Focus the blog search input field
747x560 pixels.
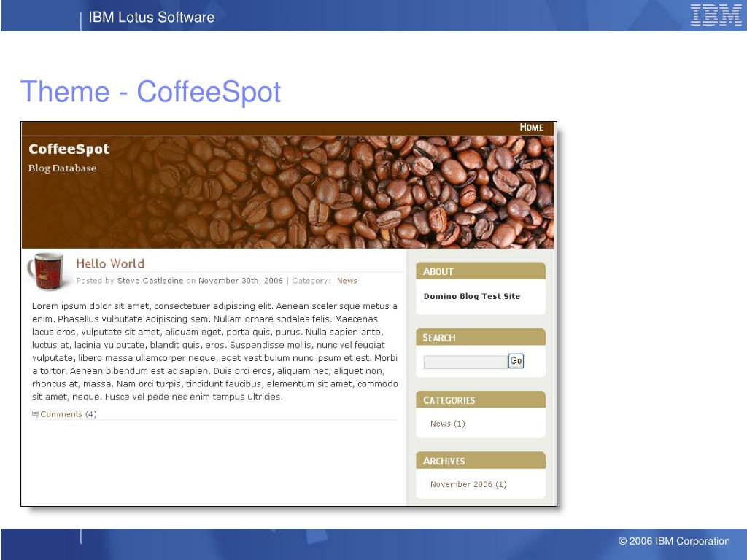(465, 362)
